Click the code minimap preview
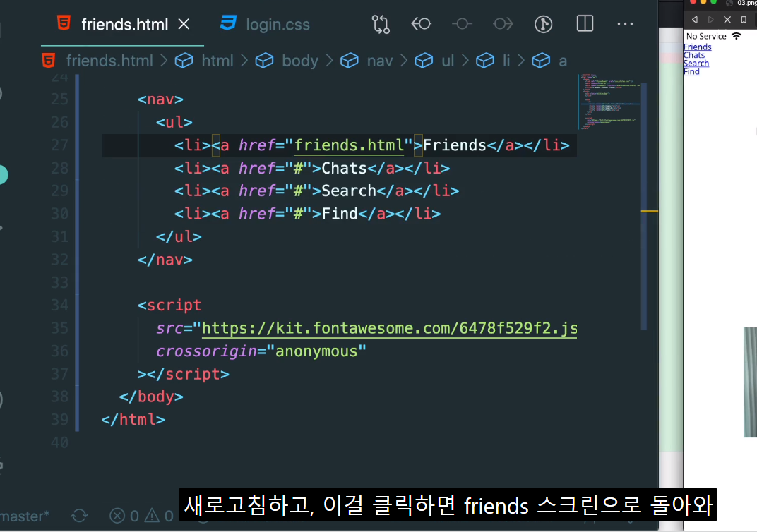757x532 pixels. (x=610, y=102)
